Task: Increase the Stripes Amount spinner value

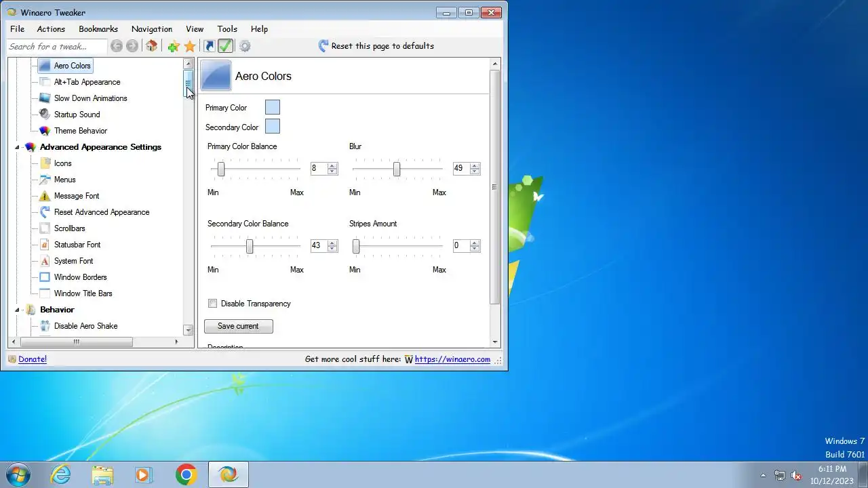Action: coord(475,243)
